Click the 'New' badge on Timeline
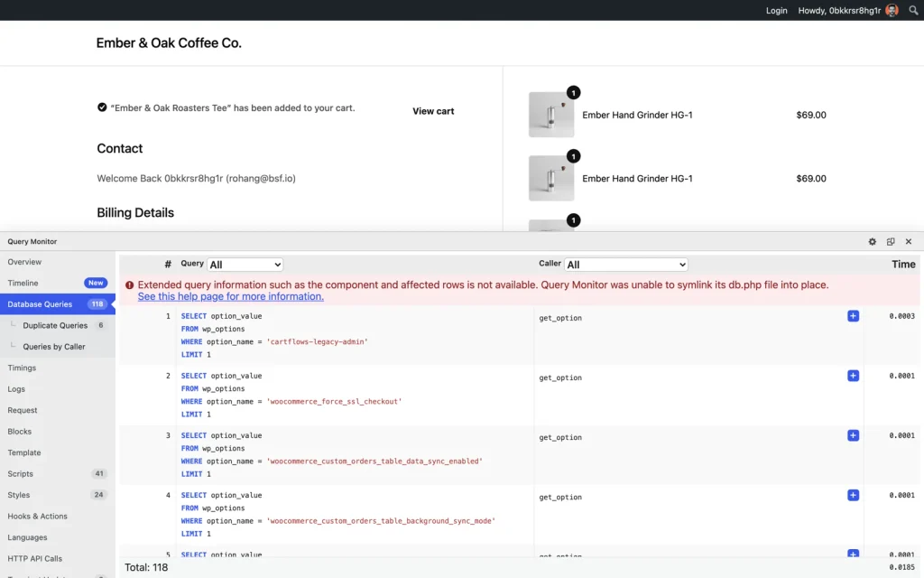 pyautogui.click(x=96, y=283)
